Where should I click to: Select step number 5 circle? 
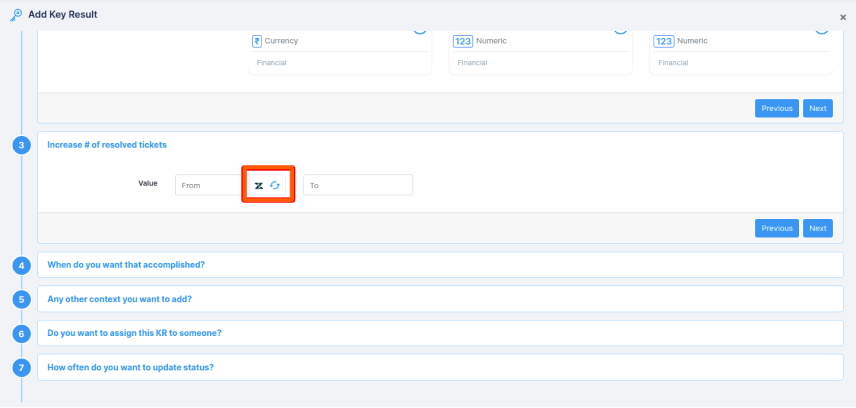point(21,300)
